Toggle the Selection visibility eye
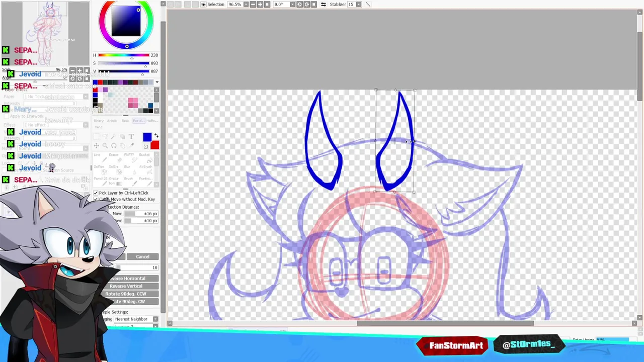This screenshot has width=644, height=362. coord(203,4)
